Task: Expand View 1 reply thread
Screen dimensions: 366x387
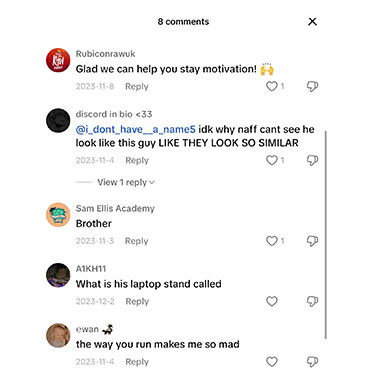Action: click(126, 182)
